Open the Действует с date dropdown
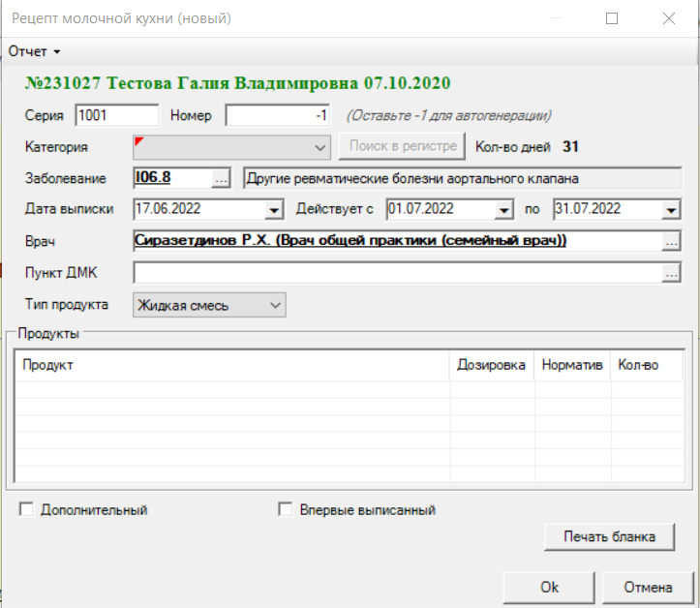700x608 pixels. [503, 210]
